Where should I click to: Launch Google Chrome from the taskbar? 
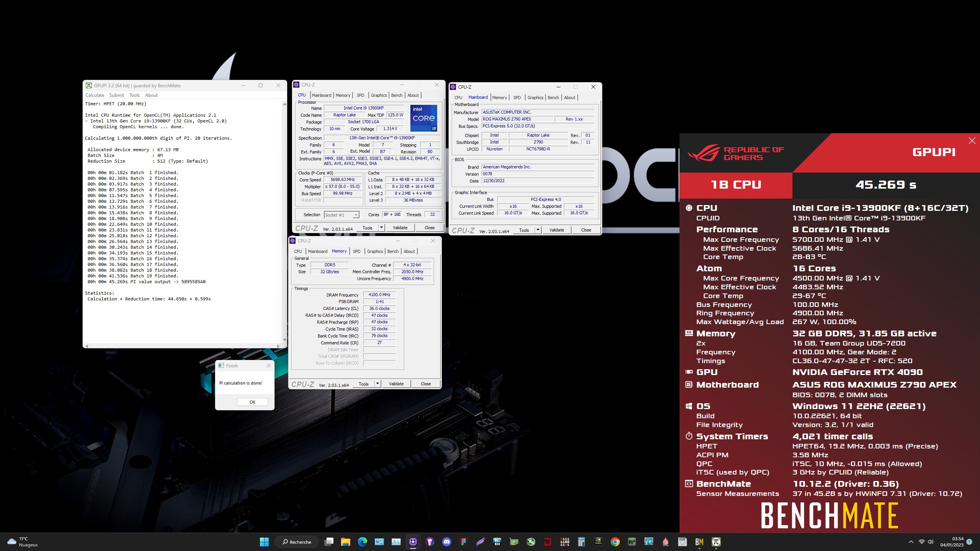(x=615, y=542)
